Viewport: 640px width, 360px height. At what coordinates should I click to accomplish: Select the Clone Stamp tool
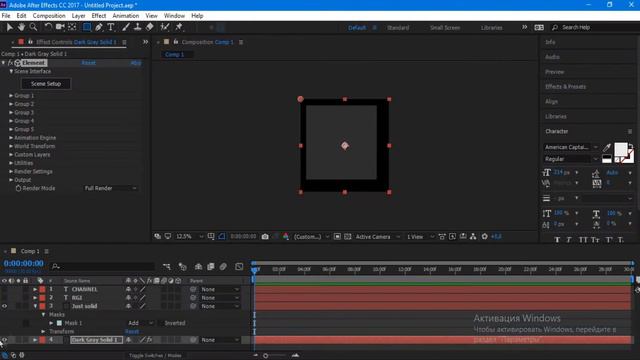[138, 27]
